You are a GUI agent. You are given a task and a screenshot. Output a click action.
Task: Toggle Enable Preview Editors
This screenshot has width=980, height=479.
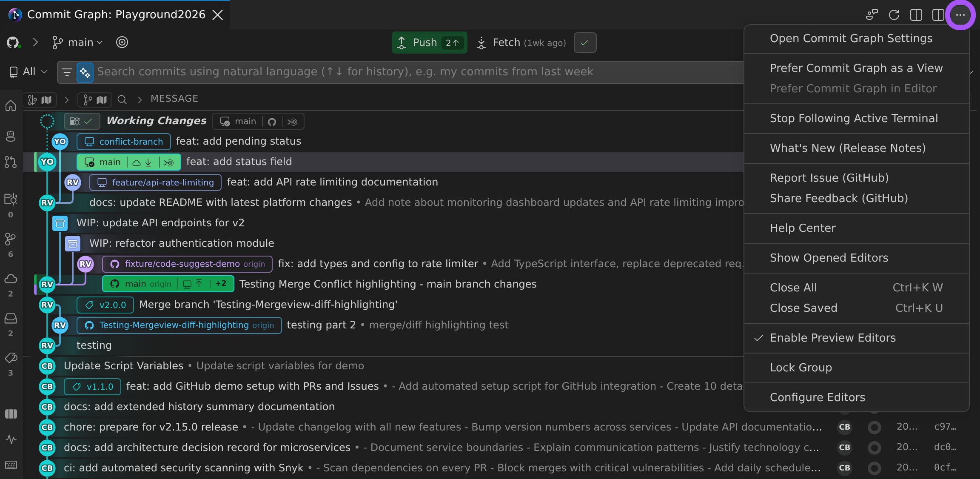click(856, 338)
